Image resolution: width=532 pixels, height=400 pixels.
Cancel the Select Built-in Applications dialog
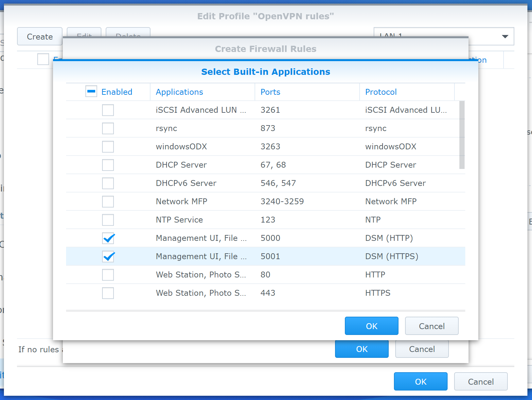[432, 326]
